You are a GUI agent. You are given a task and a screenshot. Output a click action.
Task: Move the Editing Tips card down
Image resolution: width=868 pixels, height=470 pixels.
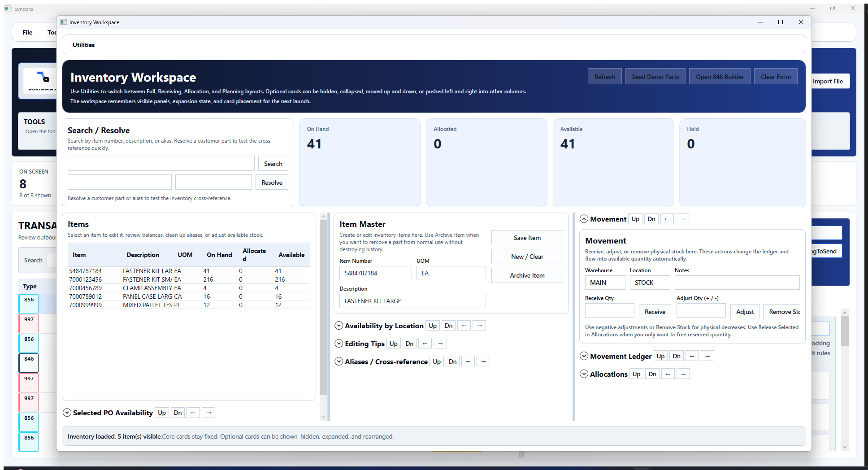tap(409, 343)
